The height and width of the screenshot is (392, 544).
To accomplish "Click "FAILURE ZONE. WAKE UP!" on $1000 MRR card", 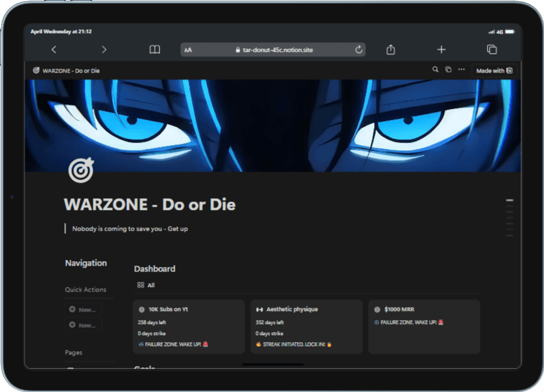I will 408,322.
